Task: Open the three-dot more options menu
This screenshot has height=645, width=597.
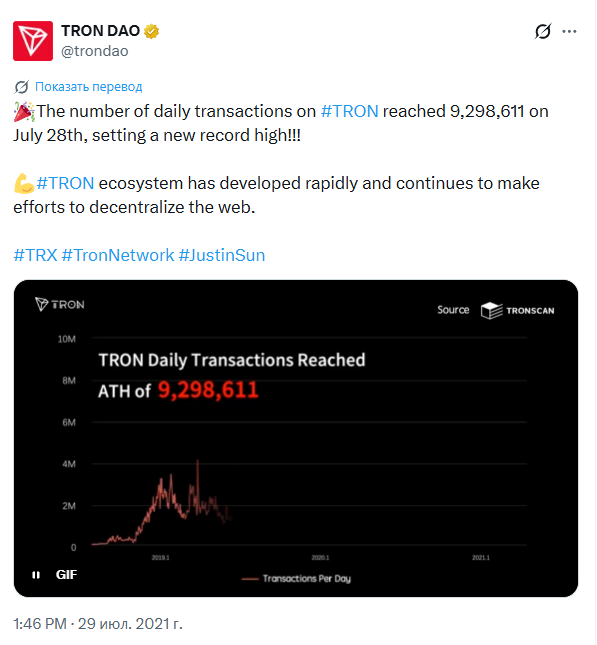Action: [569, 31]
